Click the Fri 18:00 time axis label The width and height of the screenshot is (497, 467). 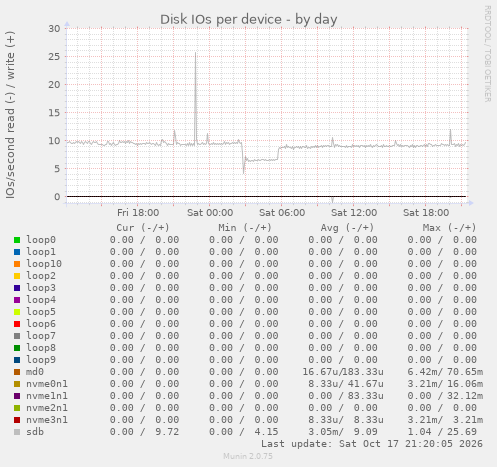pos(138,213)
